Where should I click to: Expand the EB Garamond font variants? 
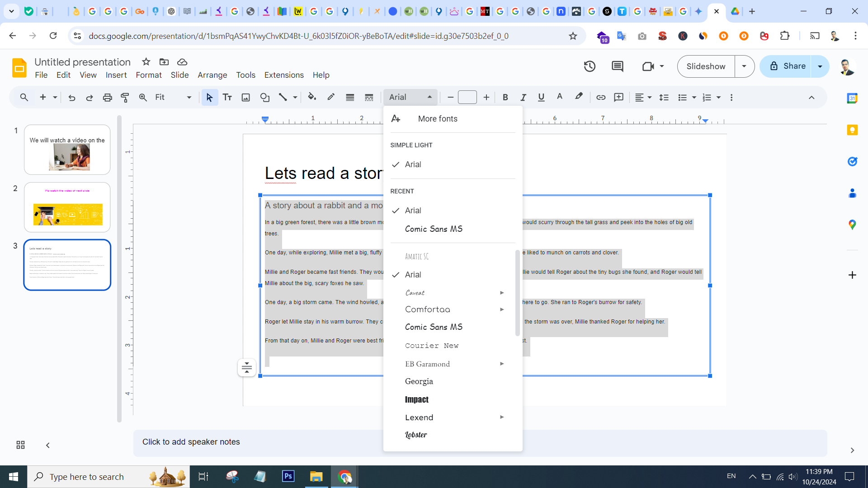[502, 364]
